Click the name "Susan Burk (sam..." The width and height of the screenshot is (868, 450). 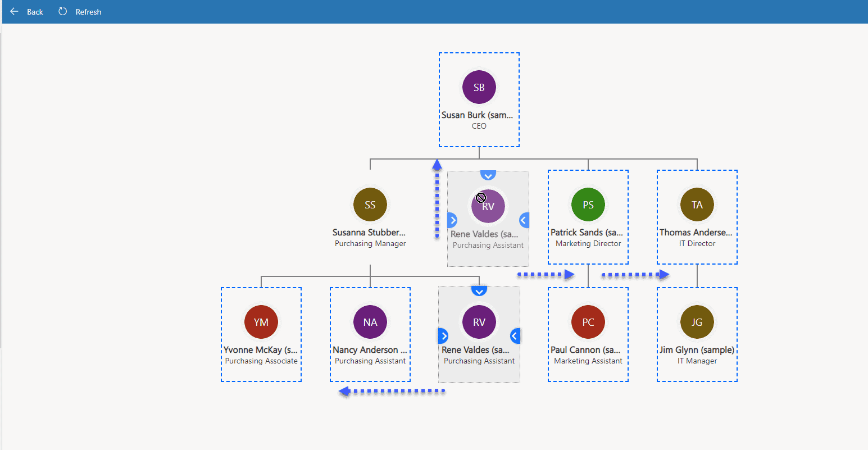tap(478, 115)
